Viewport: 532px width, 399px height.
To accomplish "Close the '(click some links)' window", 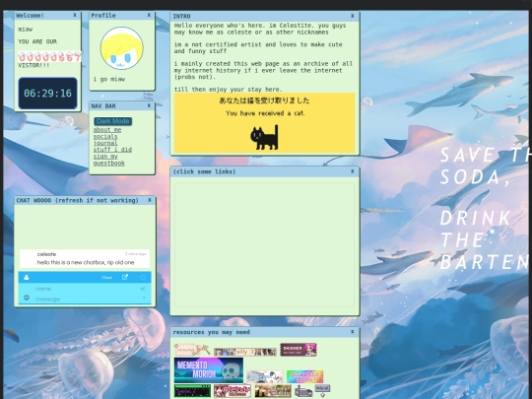I will (352, 171).
